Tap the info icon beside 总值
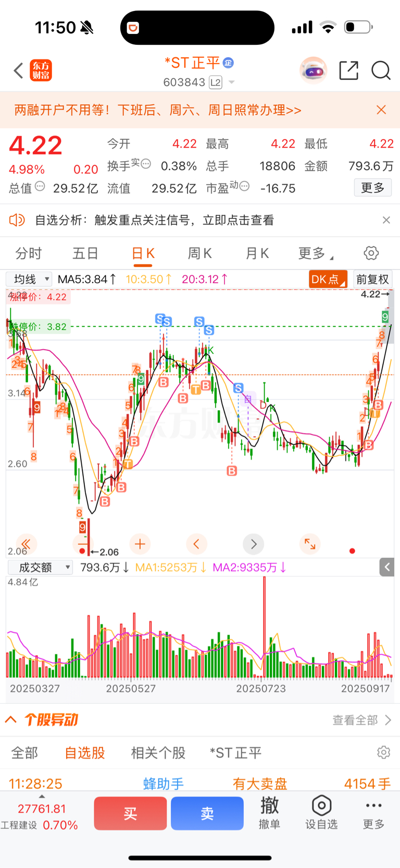Viewport: 400px width, 868px height. 40,187
